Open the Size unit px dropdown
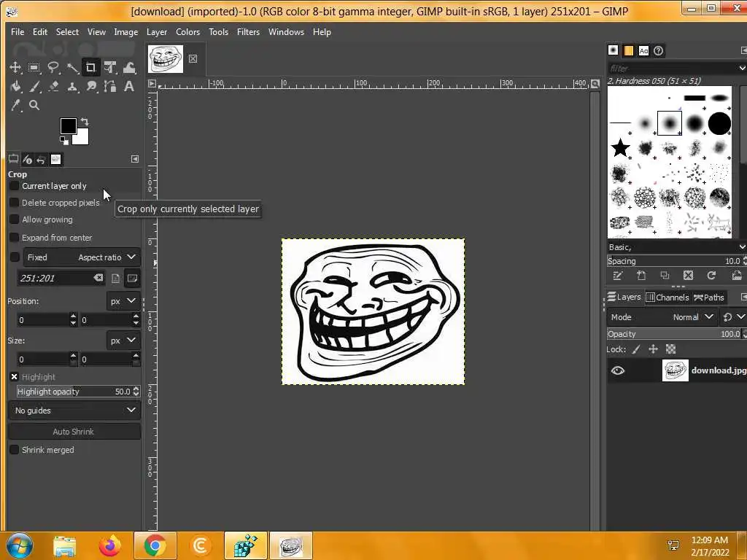This screenshot has height=560, width=747. pyautogui.click(x=123, y=341)
